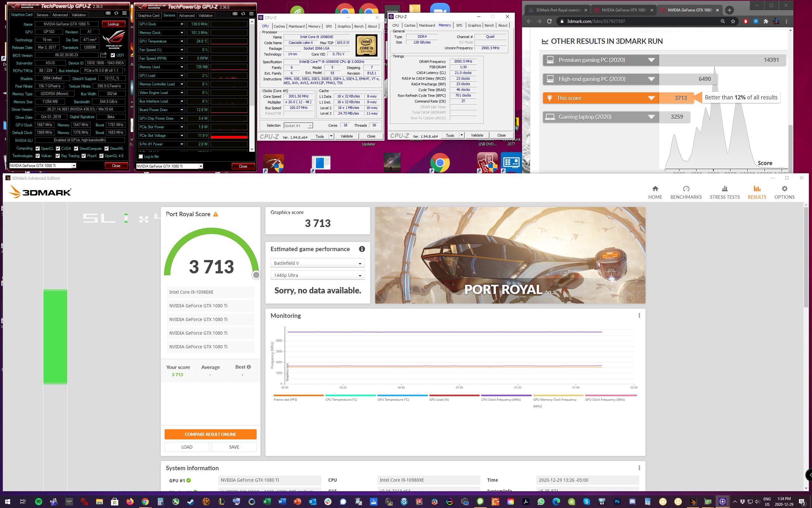
Task: Open Steam from the taskbar
Action: click(x=191, y=502)
